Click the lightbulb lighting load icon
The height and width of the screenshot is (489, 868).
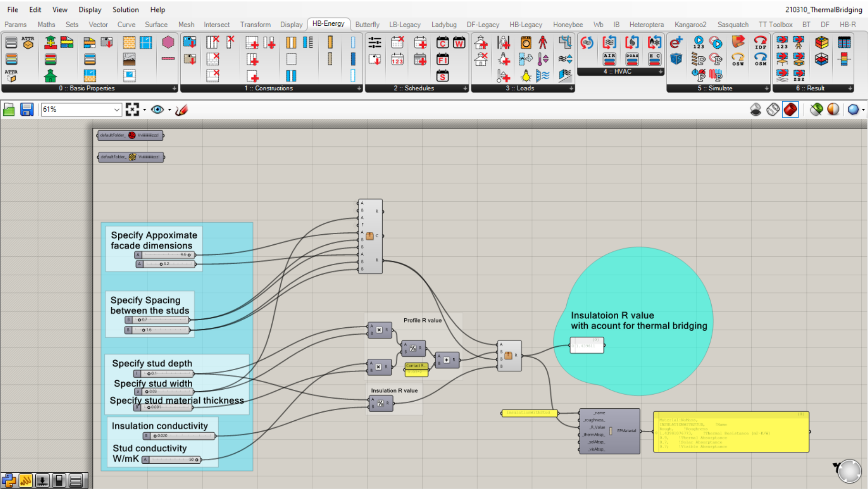[x=526, y=76]
